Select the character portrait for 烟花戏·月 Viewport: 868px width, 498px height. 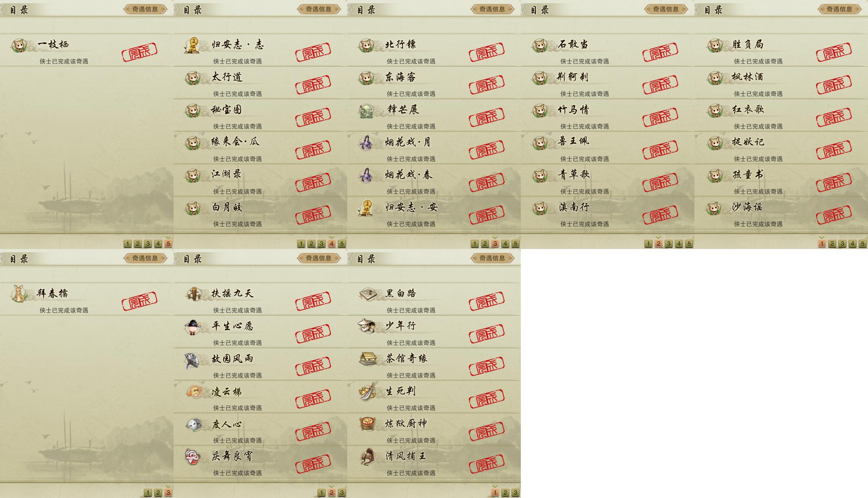coord(366,142)
